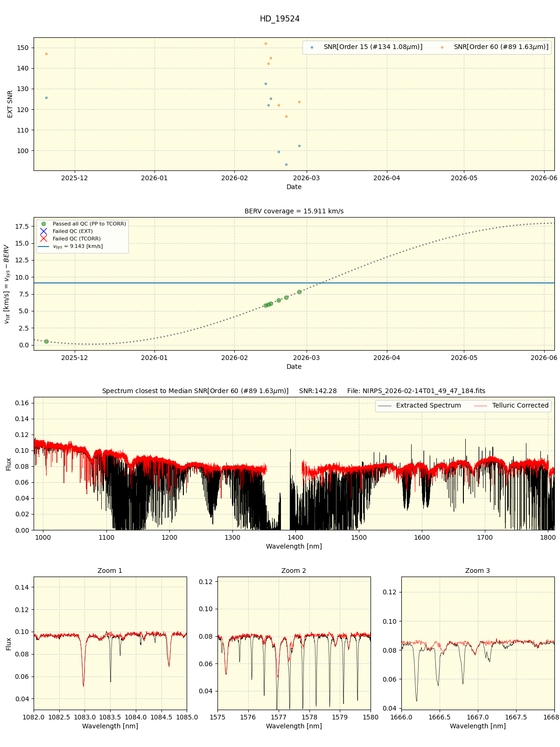Click the BERV coverage = 15.911 km/s title

coord(294,211)
